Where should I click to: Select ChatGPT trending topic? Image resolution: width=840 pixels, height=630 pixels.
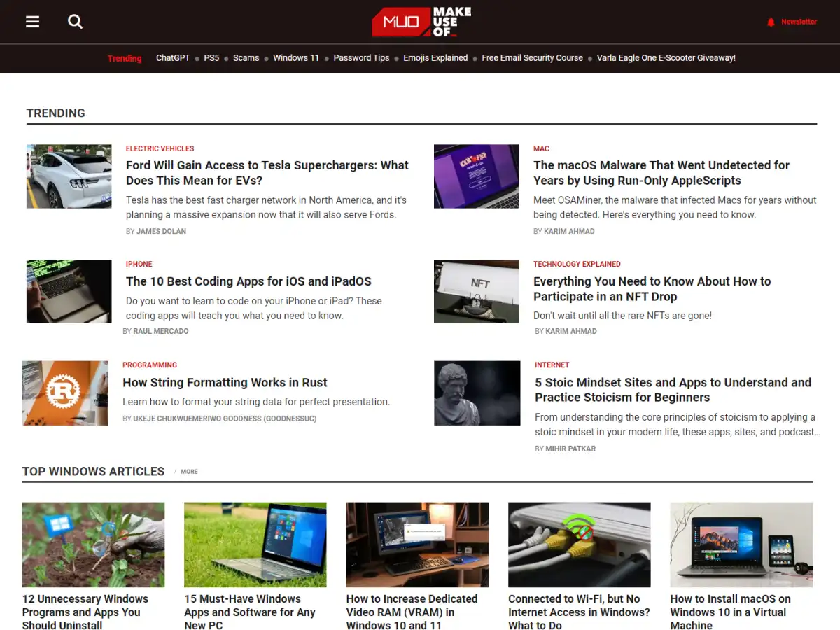[173, 58]
